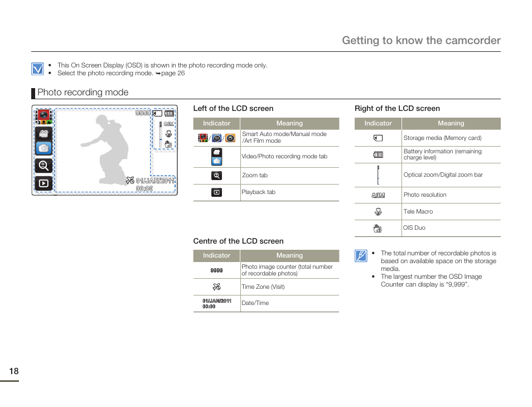
Task: Click the date/time indicator in the Centre table
Action: coord(217,303)
